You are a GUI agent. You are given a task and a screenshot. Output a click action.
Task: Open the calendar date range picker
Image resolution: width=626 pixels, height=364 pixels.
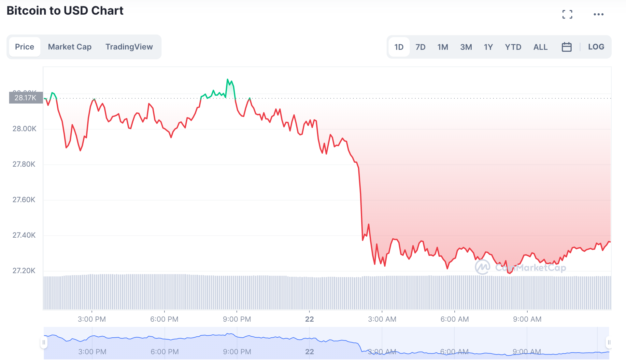[x=567, y=47]
